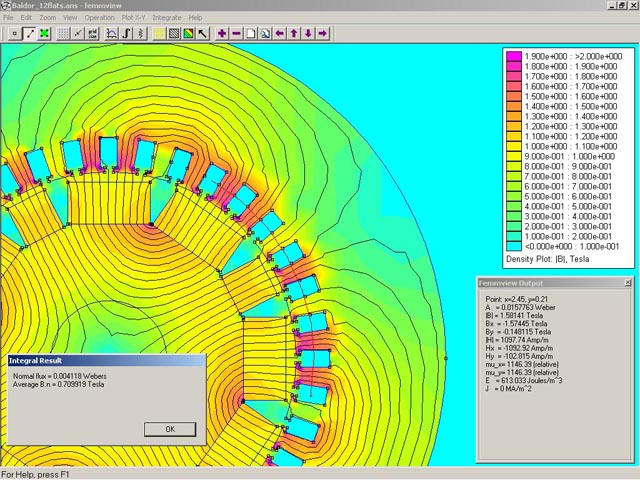The image size is (640, 480).
Task: Open the Edit menu
Action: coord(26,18)
